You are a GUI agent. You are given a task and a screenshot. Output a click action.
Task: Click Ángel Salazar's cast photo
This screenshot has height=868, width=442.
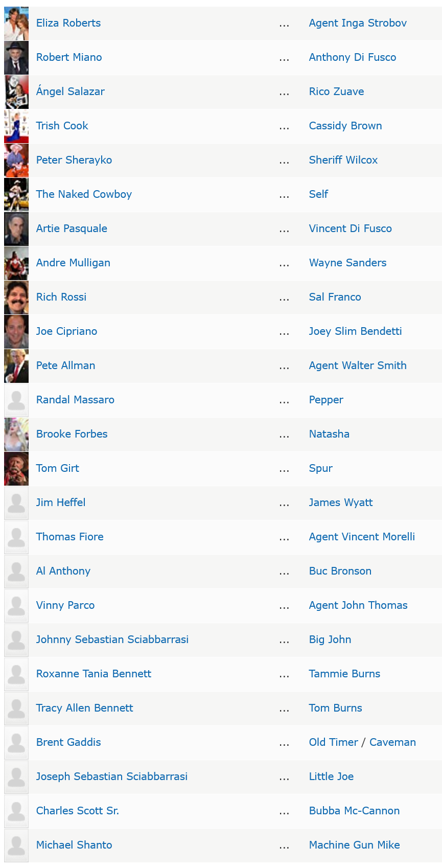point(16,92)
